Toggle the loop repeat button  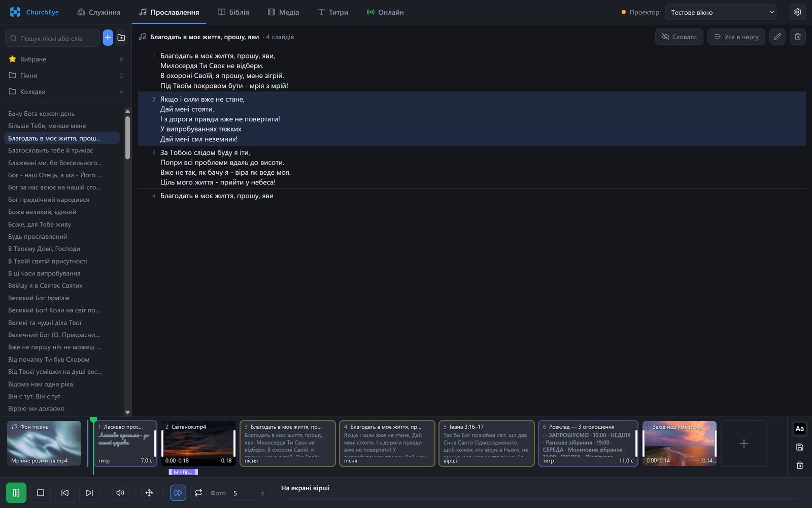tap(198, 493)
